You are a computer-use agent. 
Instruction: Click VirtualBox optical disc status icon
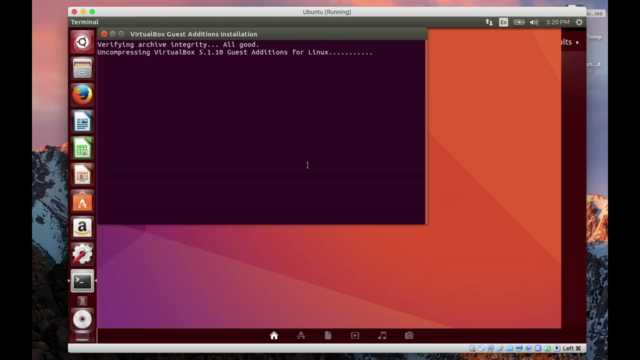tap(481, 348)
